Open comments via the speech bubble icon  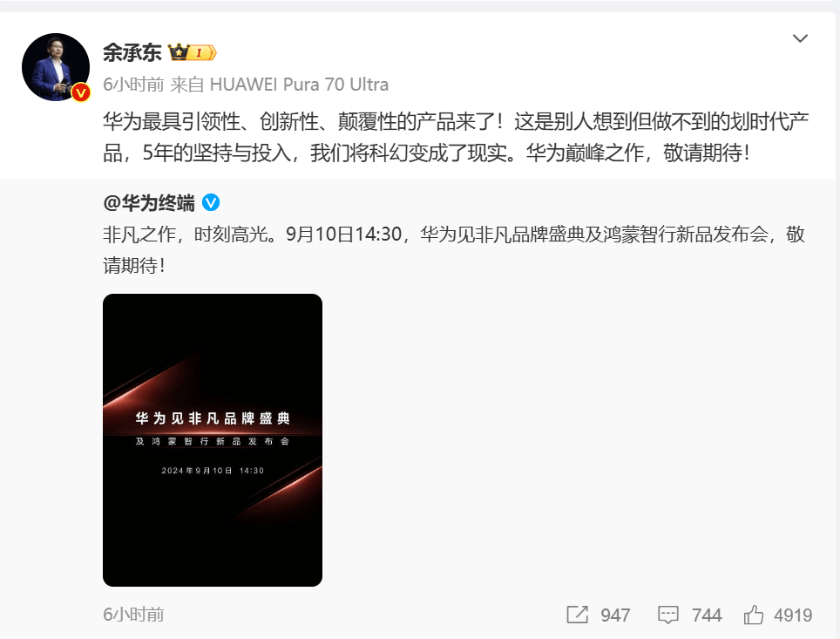point(668,615)
